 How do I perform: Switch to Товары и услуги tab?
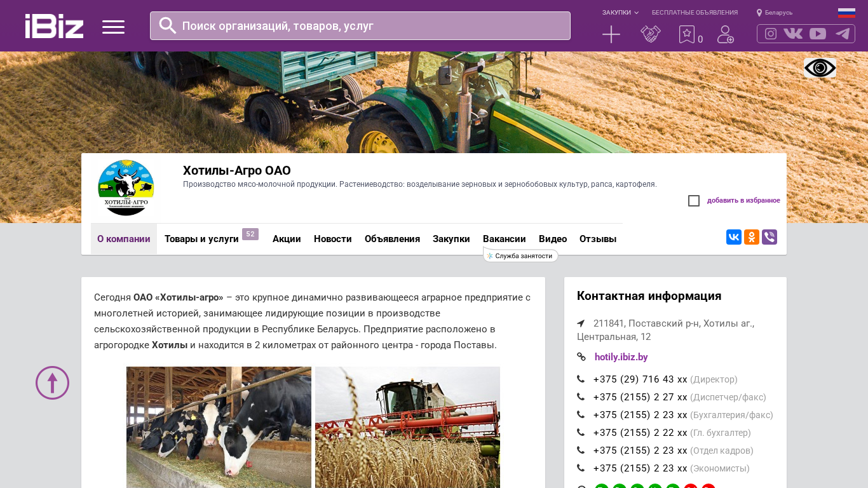click(201, 239)
